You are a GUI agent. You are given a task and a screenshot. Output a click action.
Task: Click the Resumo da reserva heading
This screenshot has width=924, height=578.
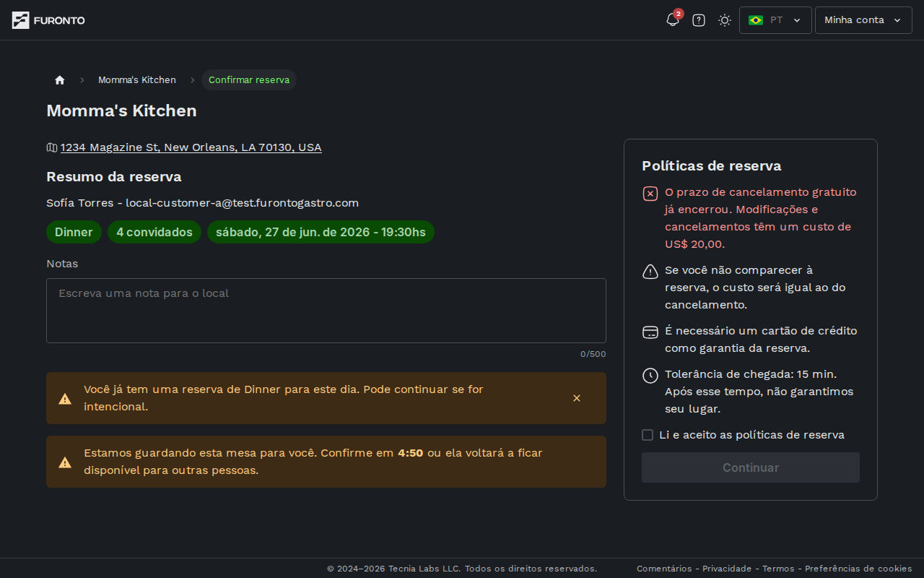(x=114, y=177)
